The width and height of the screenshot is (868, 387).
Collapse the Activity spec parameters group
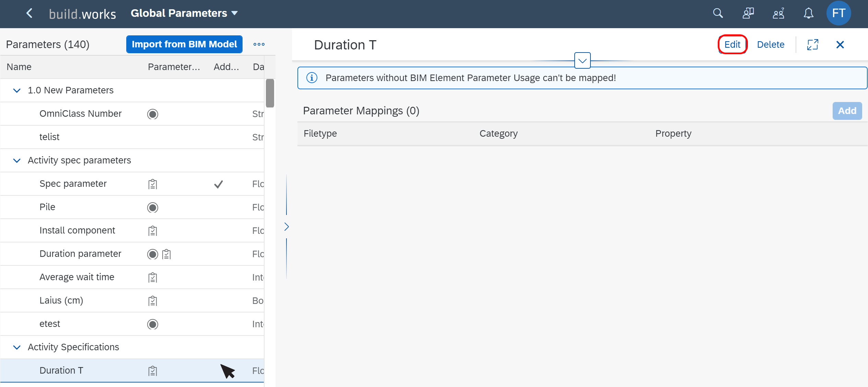click(x=16, y=160)
